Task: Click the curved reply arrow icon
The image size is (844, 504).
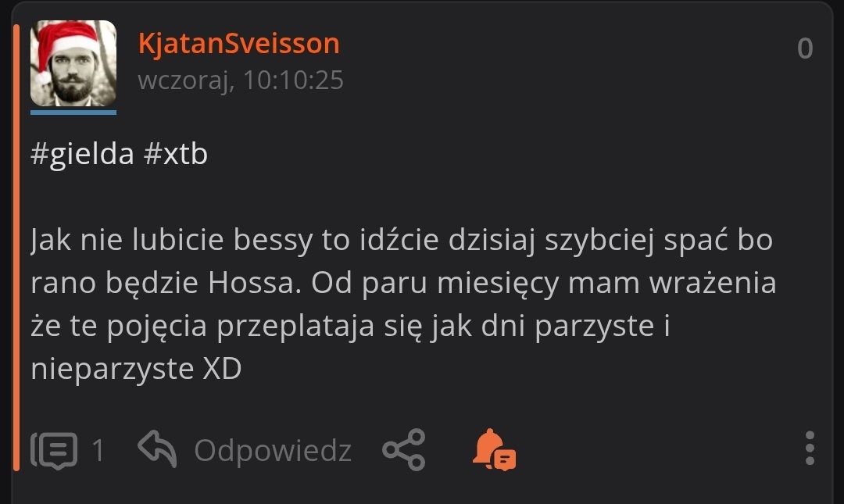Action: (157, 449)
